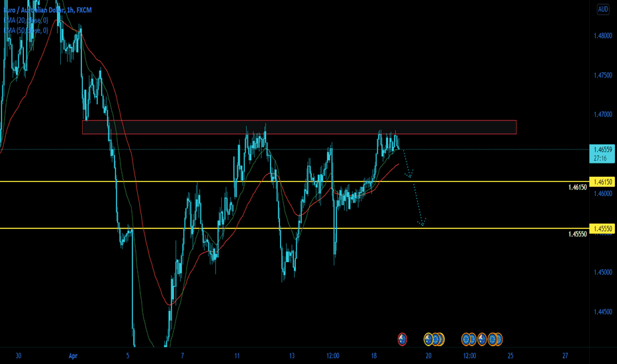Click the 1.47500 price axis value

pyautogui.click(x=603, y=75)
